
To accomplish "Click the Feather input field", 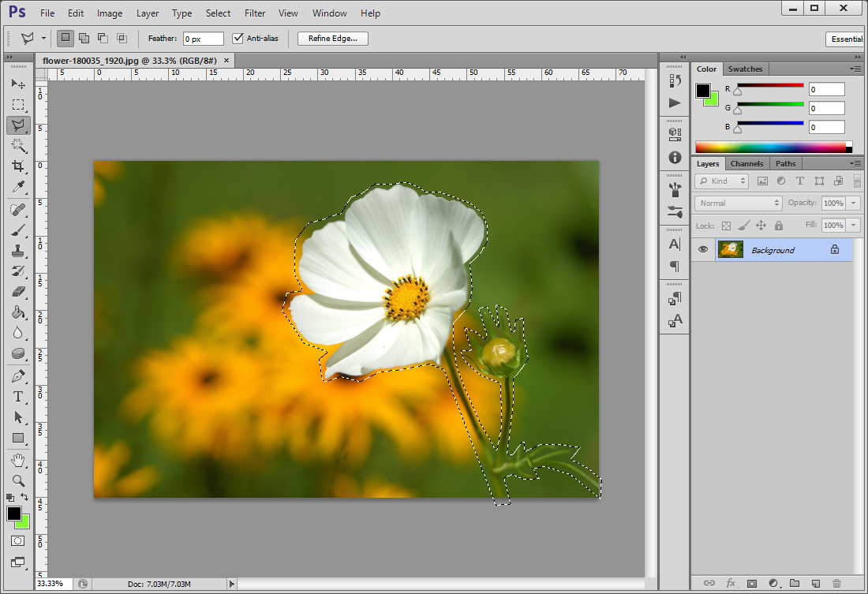I will pyautogui.click(x=204, y=39).
